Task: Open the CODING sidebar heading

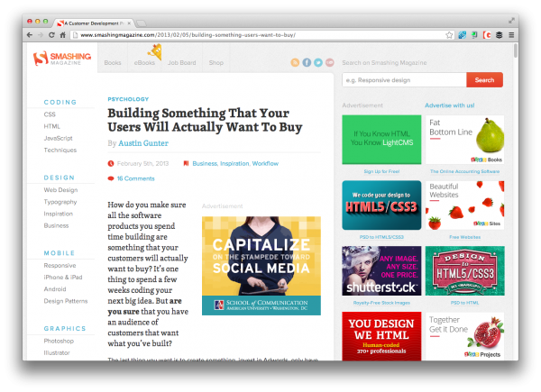Action: pyautogui.click(x=60, y=102)
